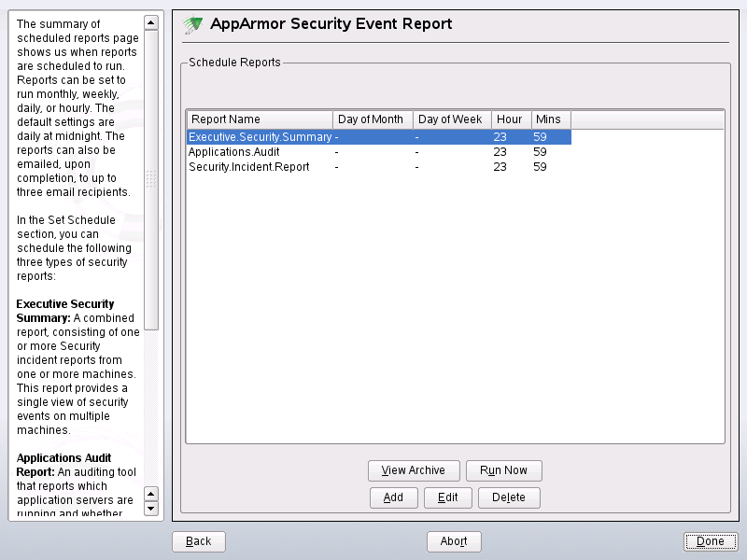This screenshot has height=560, width=747.
Task: Finish with the Done button
Action: click(710, 541)
